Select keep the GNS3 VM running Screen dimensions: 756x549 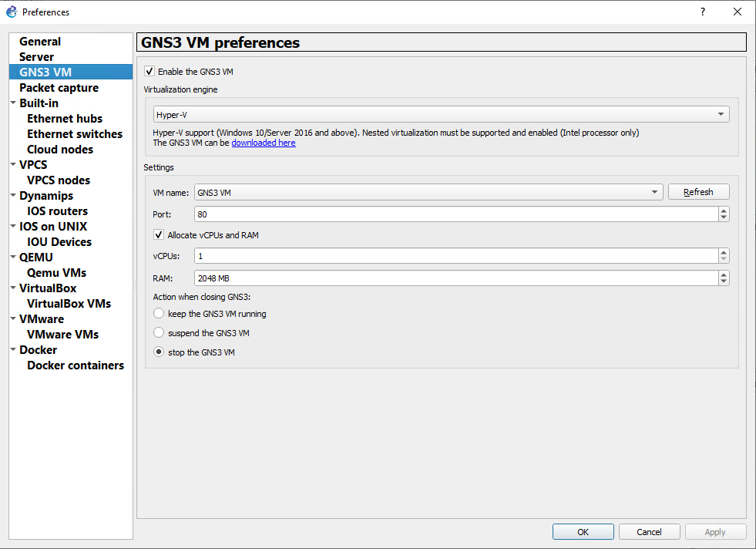tap(159, 314)
